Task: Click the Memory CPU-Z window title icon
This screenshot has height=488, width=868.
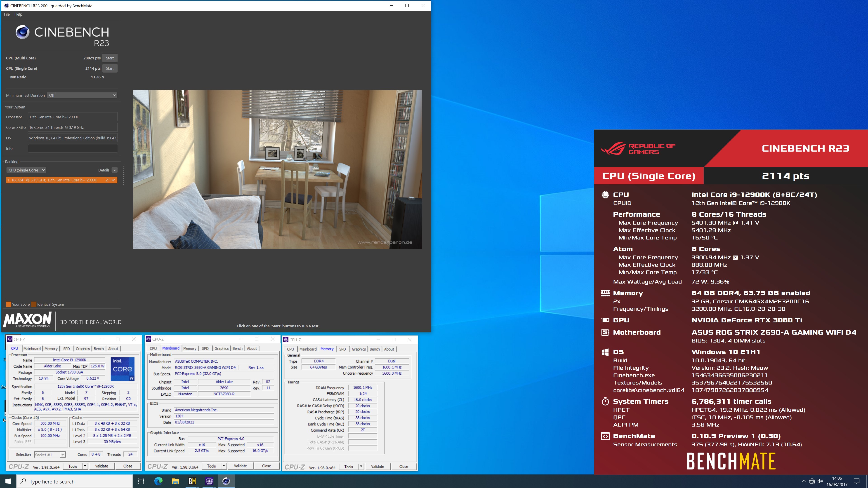Action: point(286,340)
